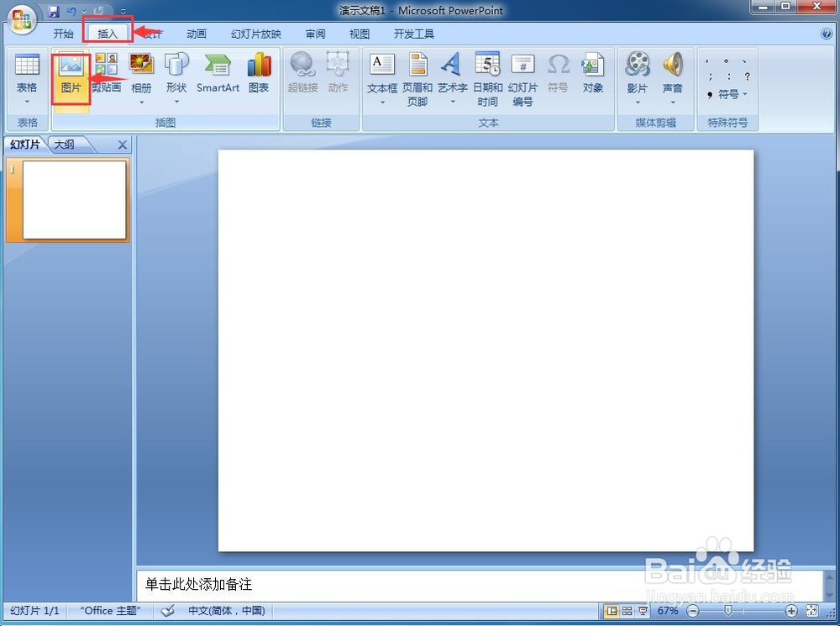The width and height of the screenshot is (840, 626).
Task: Expand the 相册 dropdown arrow
Action: 141,103
